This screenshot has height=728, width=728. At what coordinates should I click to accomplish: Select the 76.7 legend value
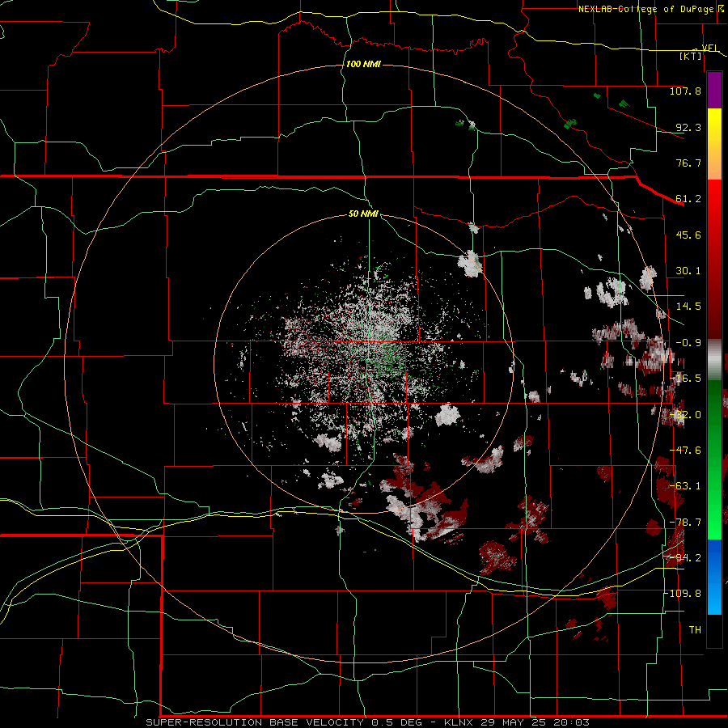click(688, 163)
